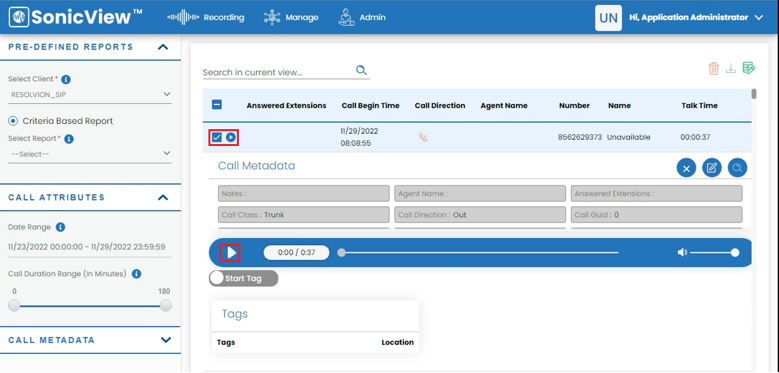Sort by Agent Name column
This screenshot has width=779, height=373.
click(504, 105)
